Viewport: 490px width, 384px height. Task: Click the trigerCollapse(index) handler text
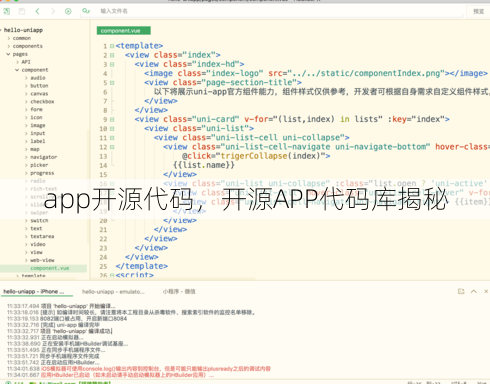pyautogui.click(x=273, y=156)
